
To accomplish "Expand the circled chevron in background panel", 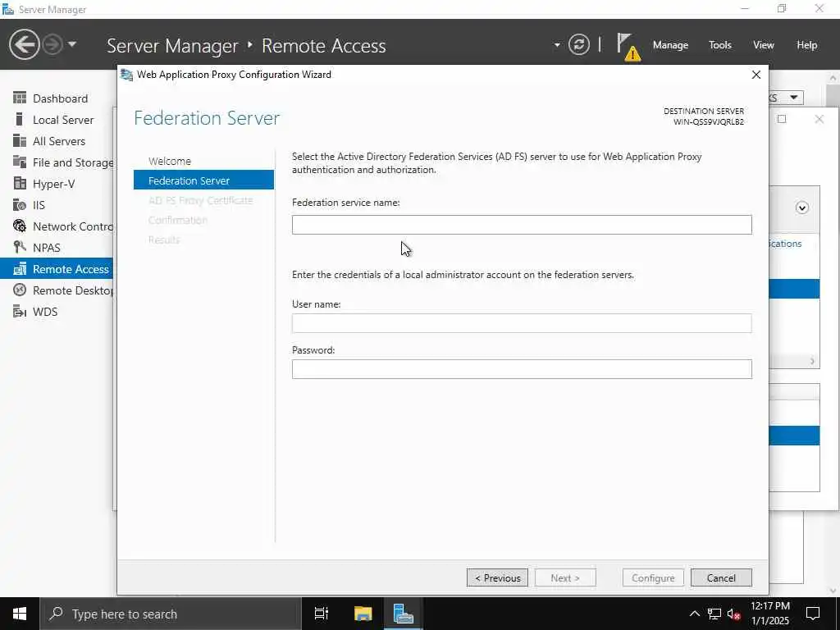I will [x=801, y=208].
